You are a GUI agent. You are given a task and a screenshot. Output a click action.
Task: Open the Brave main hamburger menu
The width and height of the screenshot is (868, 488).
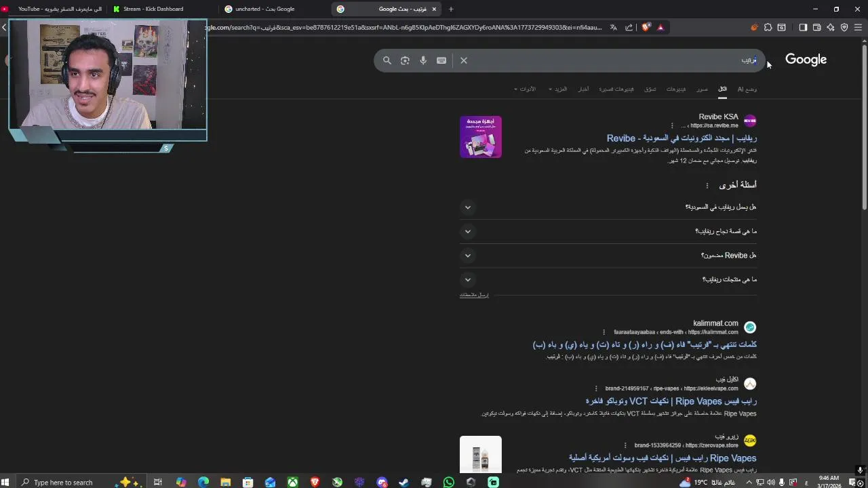[x=858, y=27]
